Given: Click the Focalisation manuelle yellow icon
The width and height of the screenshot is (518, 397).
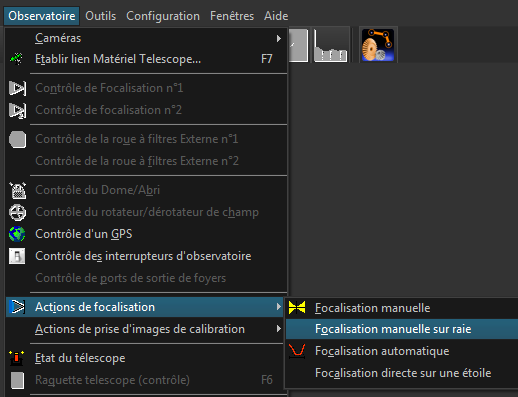Looking at the screenshot, I should click(x=297, y=308).
